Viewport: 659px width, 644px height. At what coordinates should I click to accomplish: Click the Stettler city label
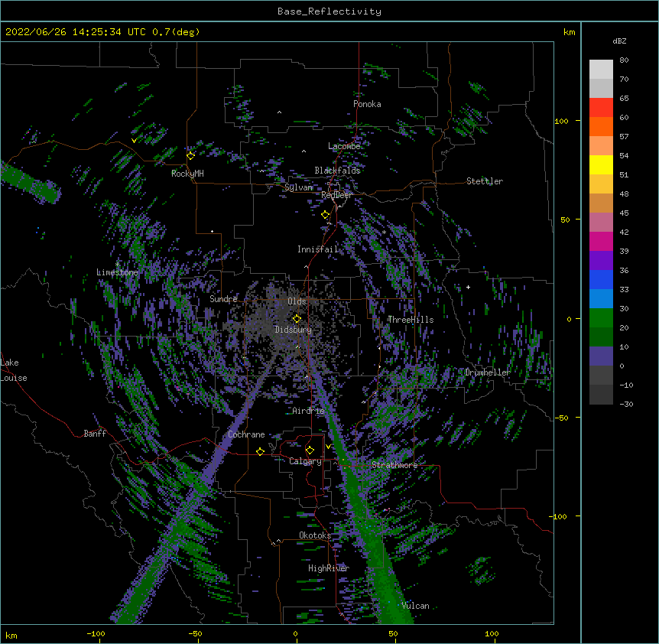[x=485, y=181]
